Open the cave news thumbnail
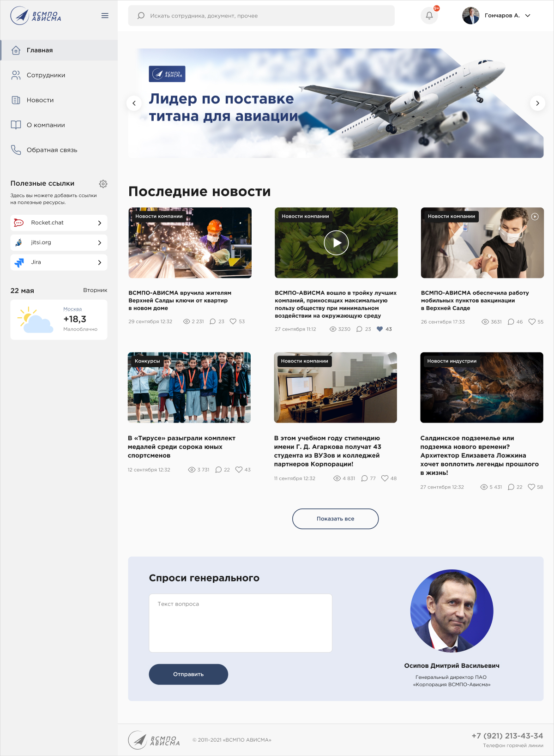 coord(482,387)
